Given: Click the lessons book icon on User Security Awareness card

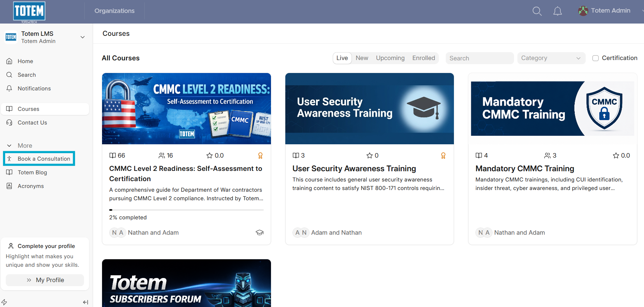Looking at the screenshot, I should click(296, 156).
